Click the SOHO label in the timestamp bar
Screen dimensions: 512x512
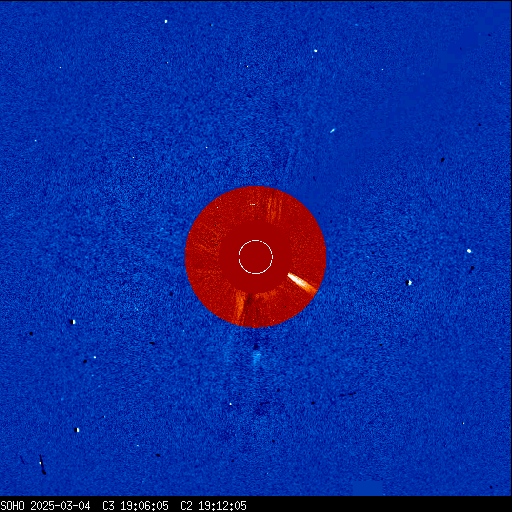[12, 506]
